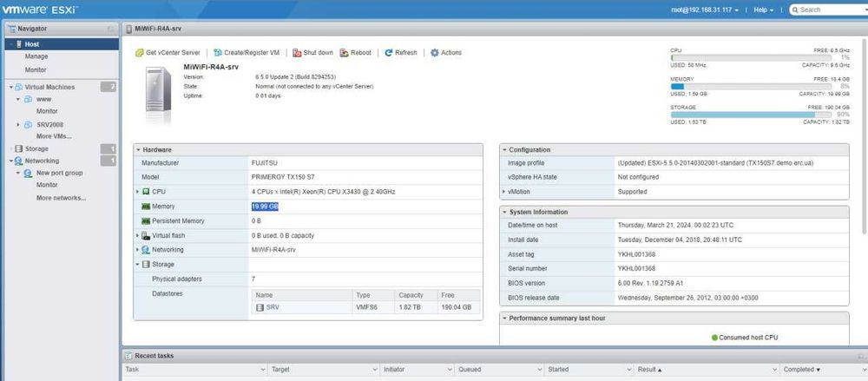Select Manage under Host

36,56
